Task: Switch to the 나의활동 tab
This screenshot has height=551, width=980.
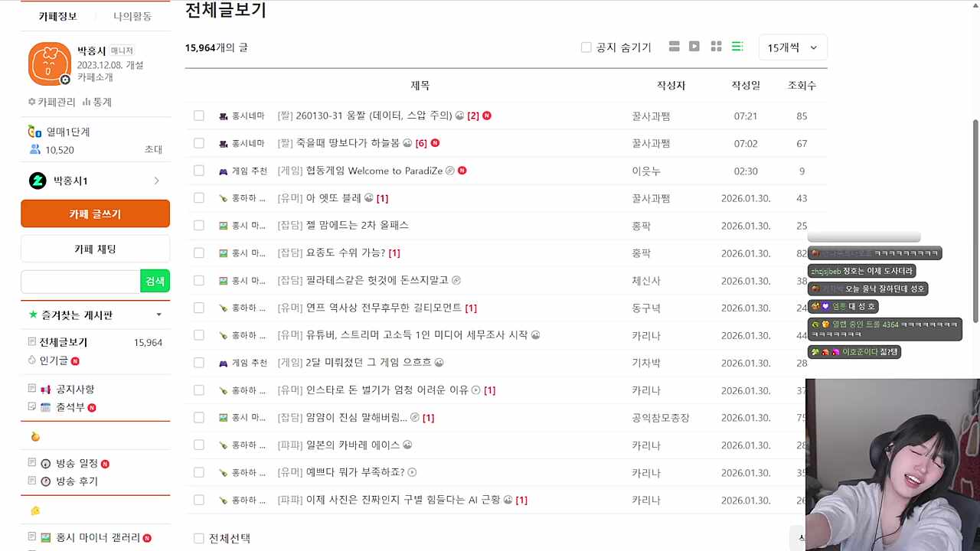Action: pos(132,16)
